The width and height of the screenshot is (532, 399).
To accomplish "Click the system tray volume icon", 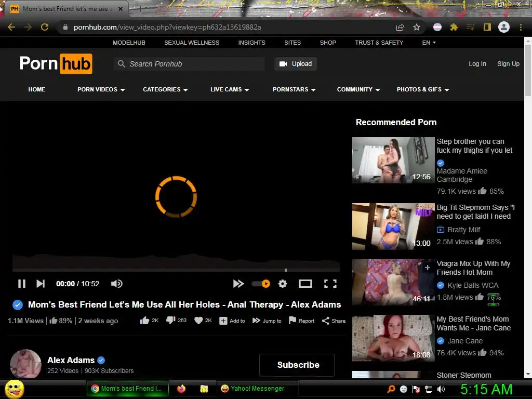I will tap(441, 389).
